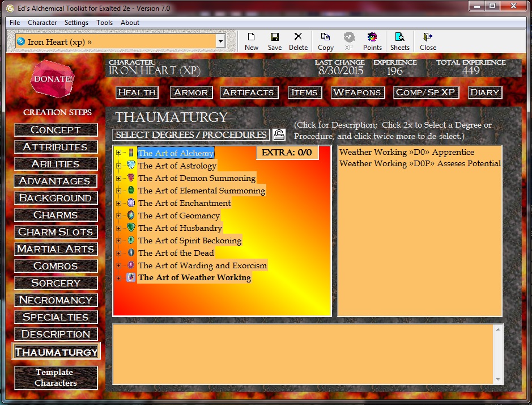Viewport: 532px width, 405px height.
Task: Select The Art of Weather Working row
Action: (x=194, y=277)
